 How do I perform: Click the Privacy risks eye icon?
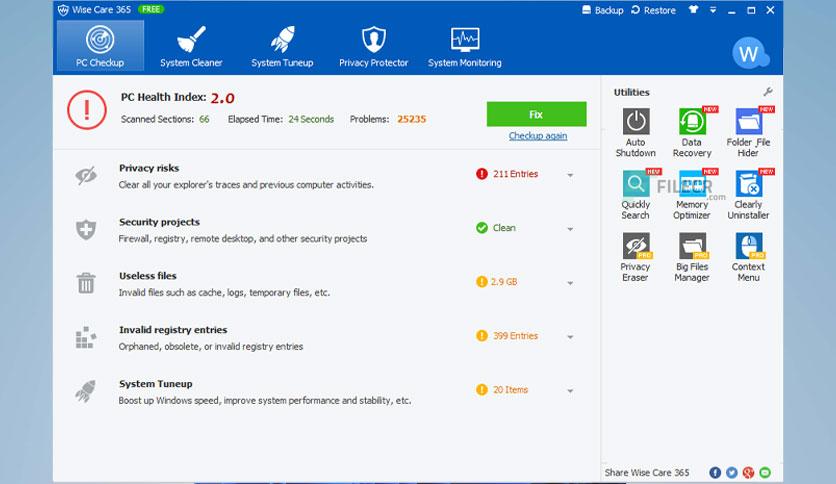pos(86,175)
